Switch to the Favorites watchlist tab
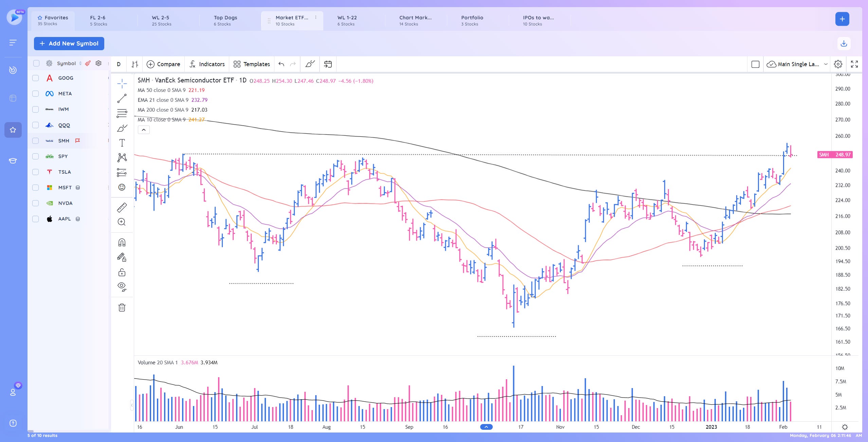868x442 pixels. 53,20
